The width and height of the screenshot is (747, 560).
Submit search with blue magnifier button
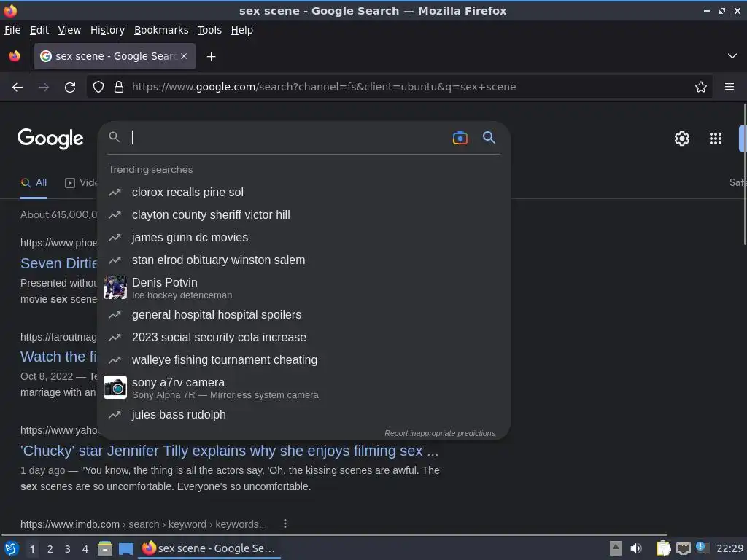point(489,138)
